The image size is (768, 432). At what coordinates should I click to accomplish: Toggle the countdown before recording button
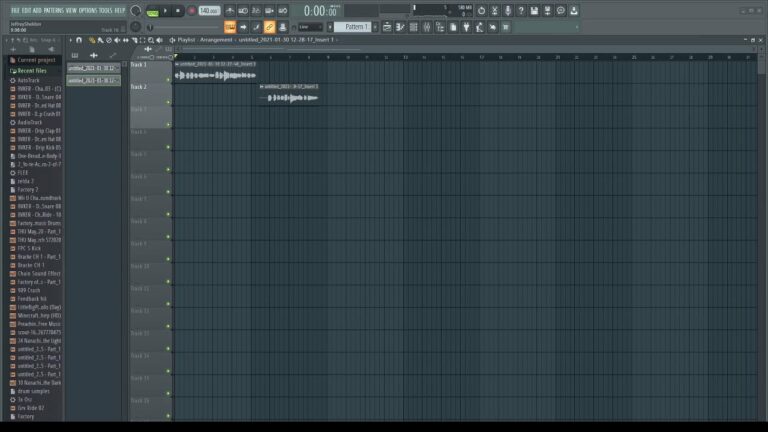(x=256, y=11)
